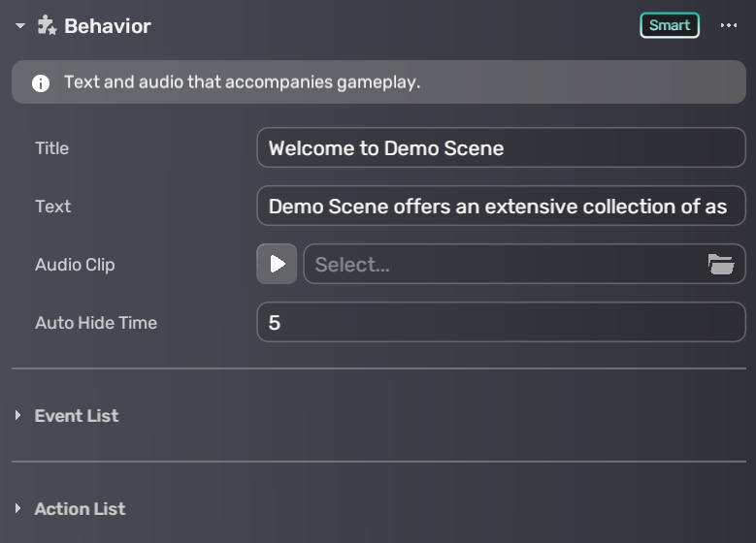Open the three-dot more options menu
The image size is (756, 543).
tap(729, 26)
